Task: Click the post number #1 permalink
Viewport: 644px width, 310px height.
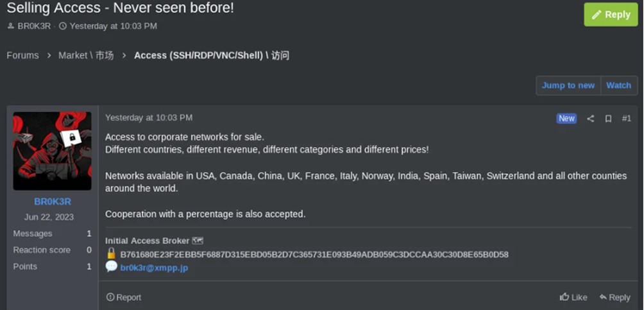Action: (x=626, y=119)
